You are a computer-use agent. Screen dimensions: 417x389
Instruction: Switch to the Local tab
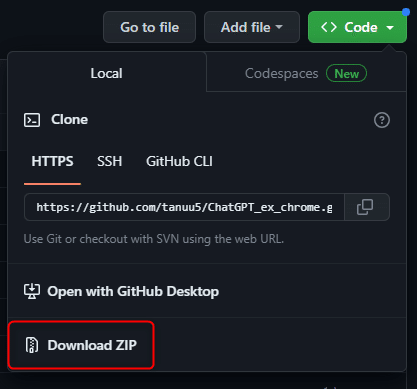(x=107, y=73)
